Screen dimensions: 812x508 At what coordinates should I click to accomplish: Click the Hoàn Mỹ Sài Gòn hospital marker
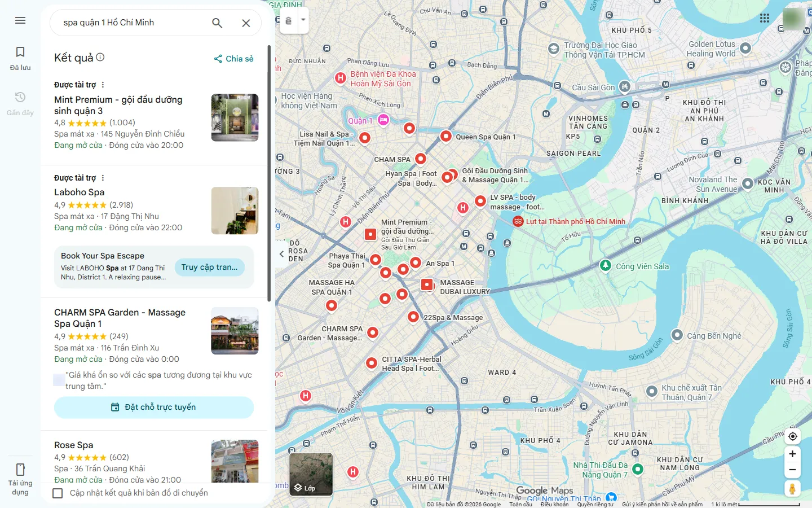[x=341, y=78]
